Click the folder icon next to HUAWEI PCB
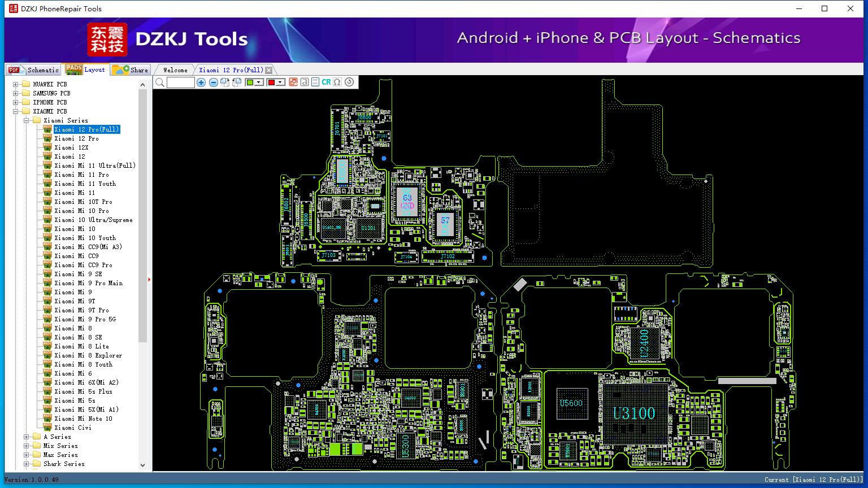Image resolution: width=868 pixels, height=488 pixels. point(26,84)
